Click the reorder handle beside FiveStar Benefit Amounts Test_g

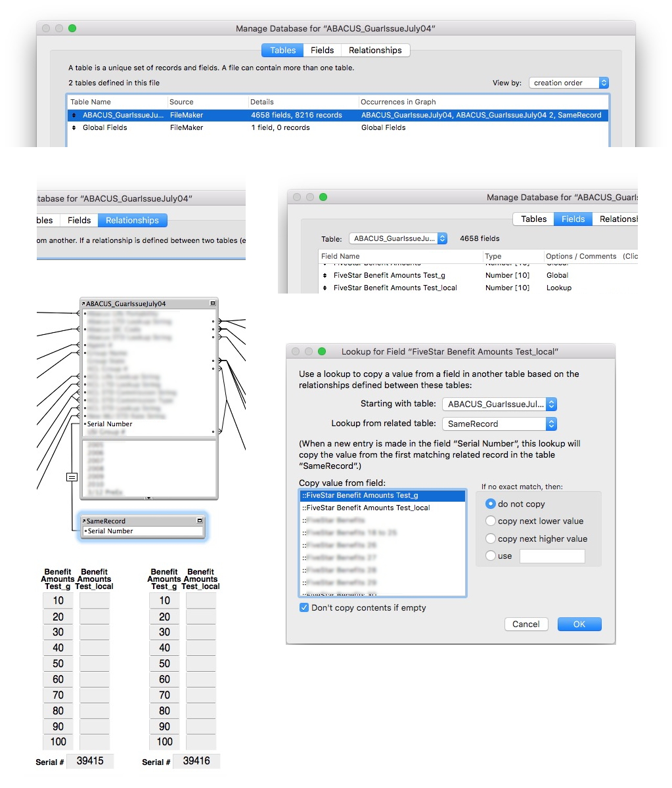(325, 275)
